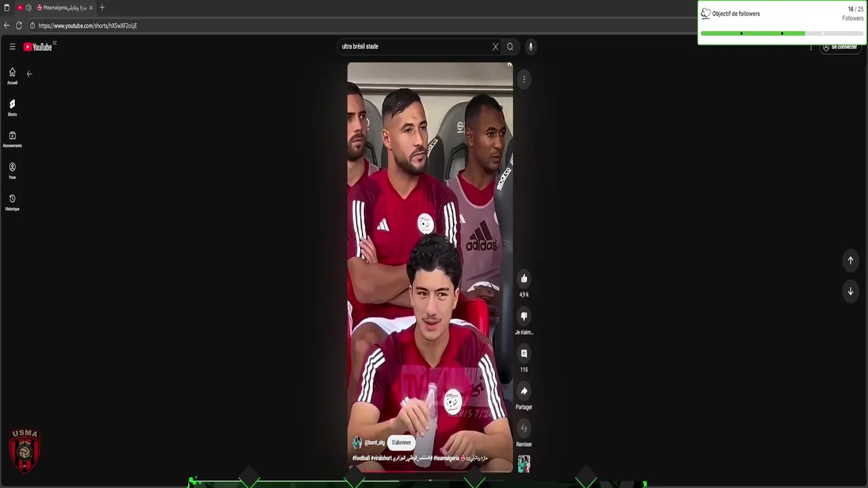Open Historique in the sidebar
The height and width of the screenshot is (488, 868).
pyautogui.click(x=12, y=203)
